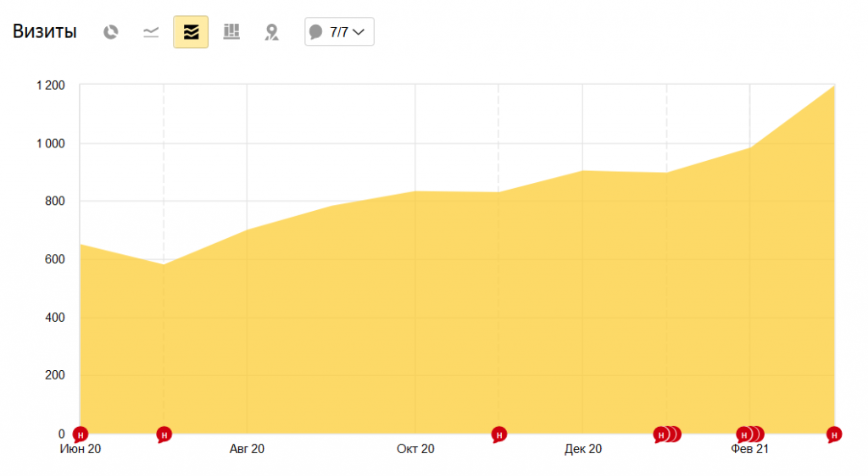Viewport: 868px width, 476px height.
Task: Open the note marker right of Окт 20
Action: [498, 435]
